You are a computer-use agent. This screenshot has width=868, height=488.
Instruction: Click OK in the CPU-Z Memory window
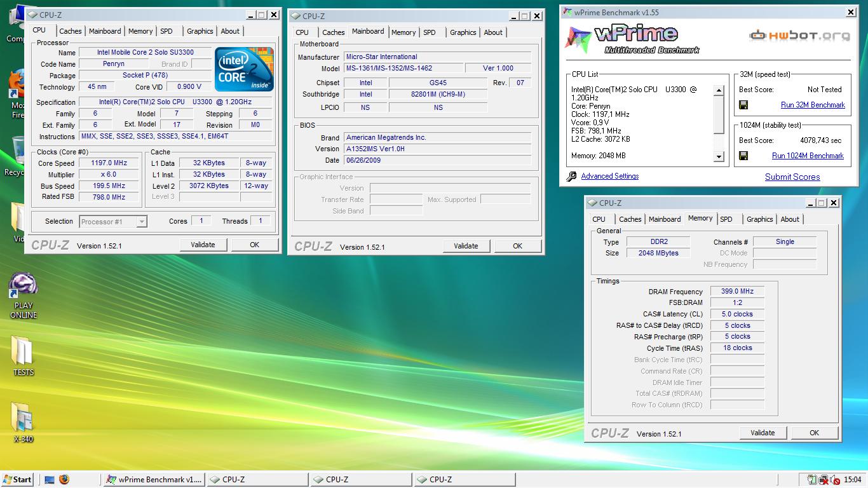tap(814, 433)
